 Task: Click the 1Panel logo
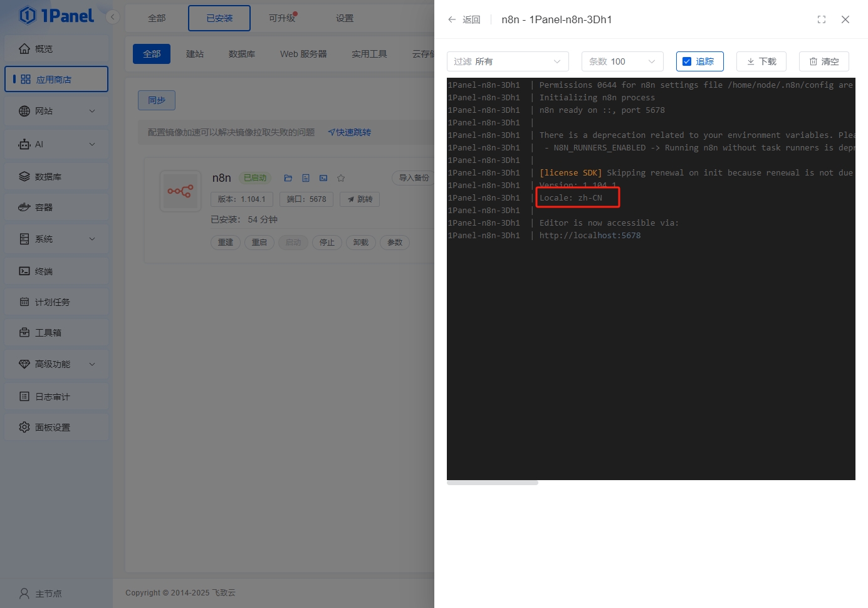tap(56, 16)
